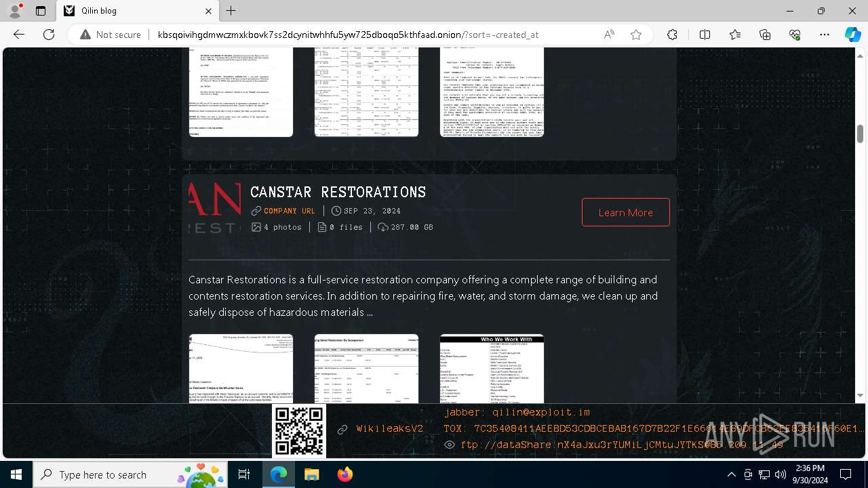Screen dimensions: 868x488
Task: View the Not secure site info
Action: tap(111, 35)
